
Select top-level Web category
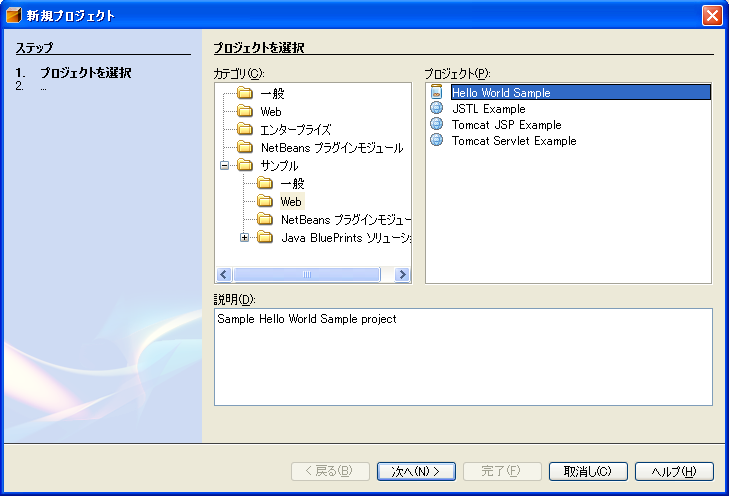coord(271,112)
